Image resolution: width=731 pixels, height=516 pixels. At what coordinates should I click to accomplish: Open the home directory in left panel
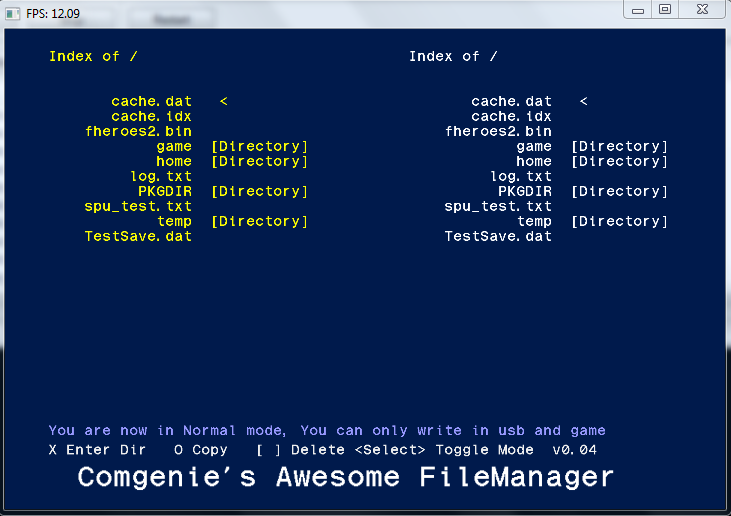(174, 161)
